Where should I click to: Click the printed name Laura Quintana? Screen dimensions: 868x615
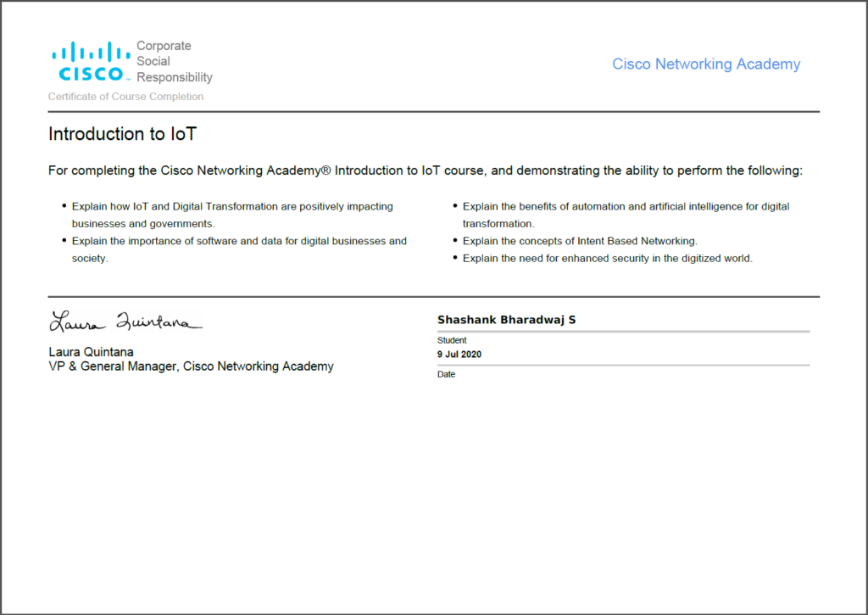pos(91,352)
